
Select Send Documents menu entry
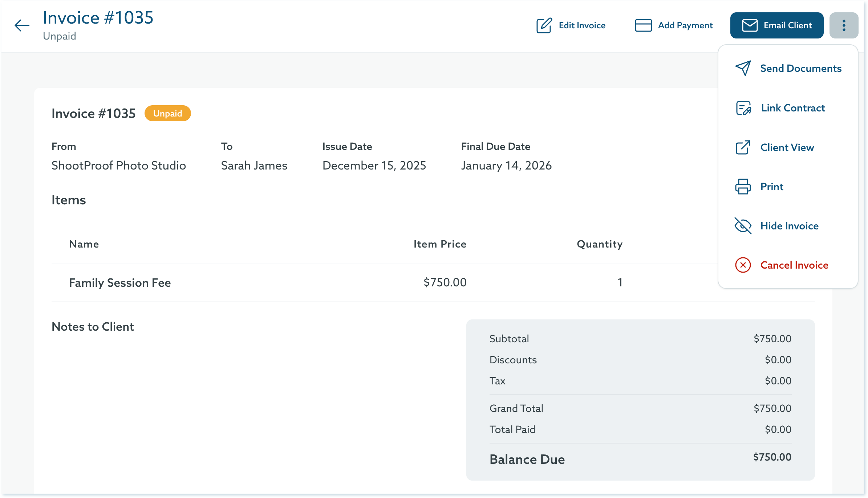(x=800, y=68)
